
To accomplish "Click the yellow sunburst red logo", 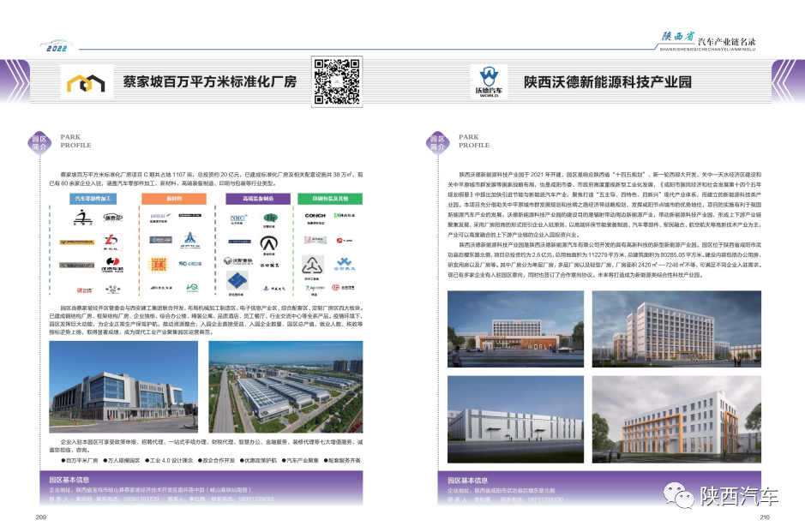I will [x=158, y=264].
